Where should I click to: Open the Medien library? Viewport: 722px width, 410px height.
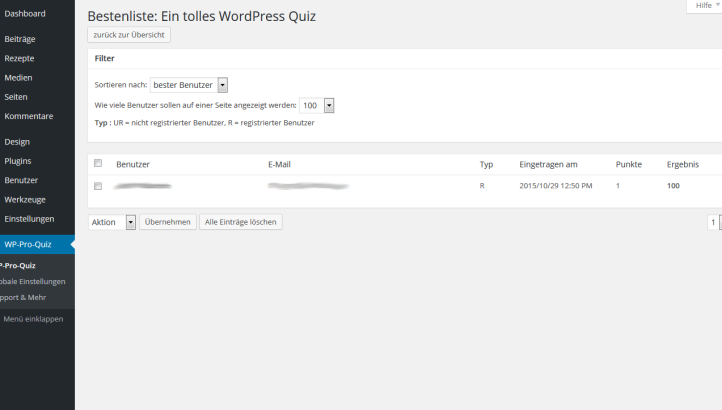coord(18,78)
